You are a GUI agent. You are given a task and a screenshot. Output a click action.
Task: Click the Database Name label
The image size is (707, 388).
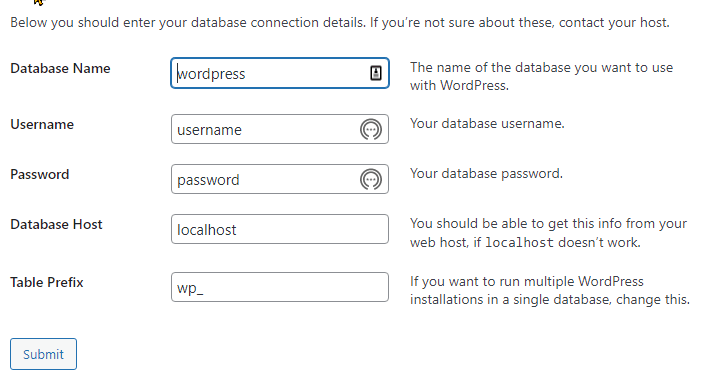60,68
